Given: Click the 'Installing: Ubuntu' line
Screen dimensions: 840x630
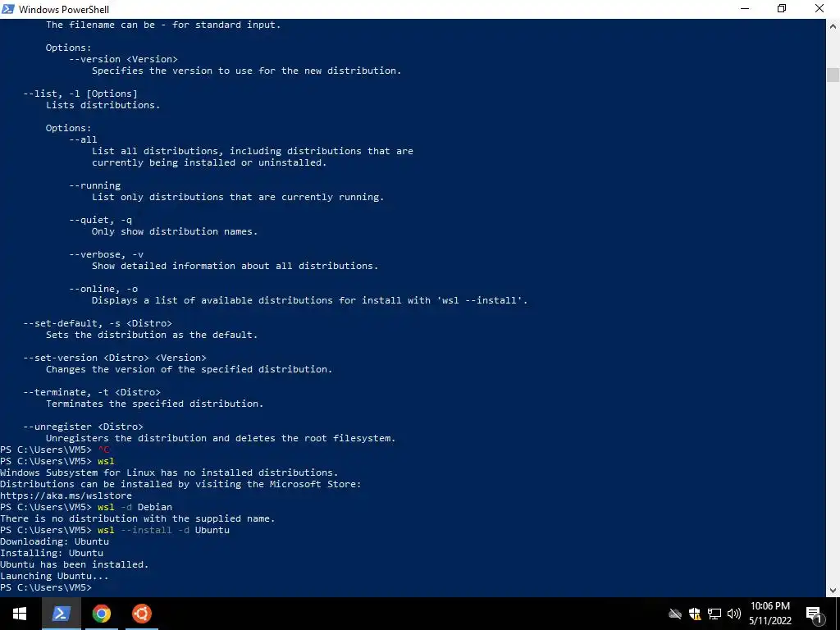Looking at the screenshot, I should tap(52, 553).
